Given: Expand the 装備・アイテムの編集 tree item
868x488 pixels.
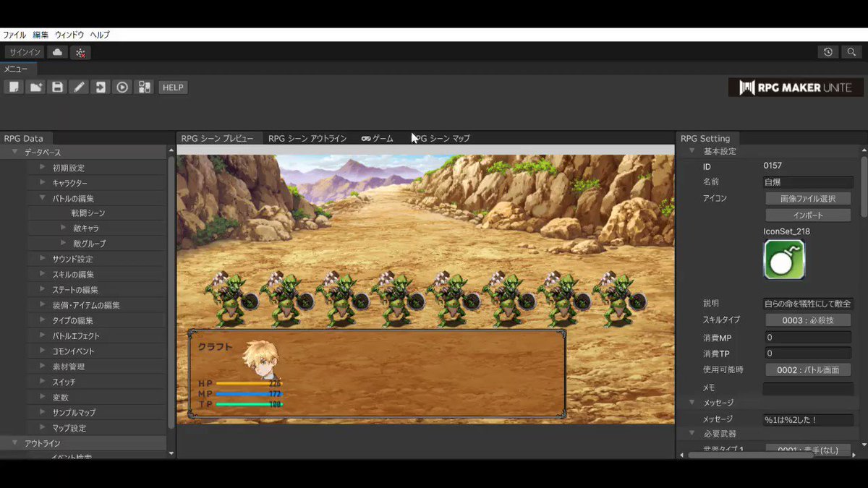Looking at the screenshot, I should [x=43, y=305].
